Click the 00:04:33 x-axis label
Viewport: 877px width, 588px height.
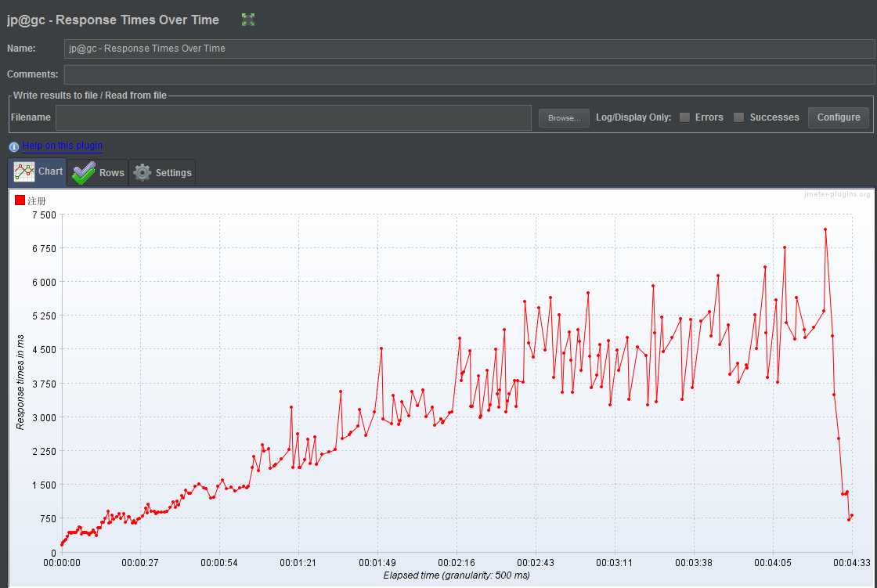click(x=852, y=563)
